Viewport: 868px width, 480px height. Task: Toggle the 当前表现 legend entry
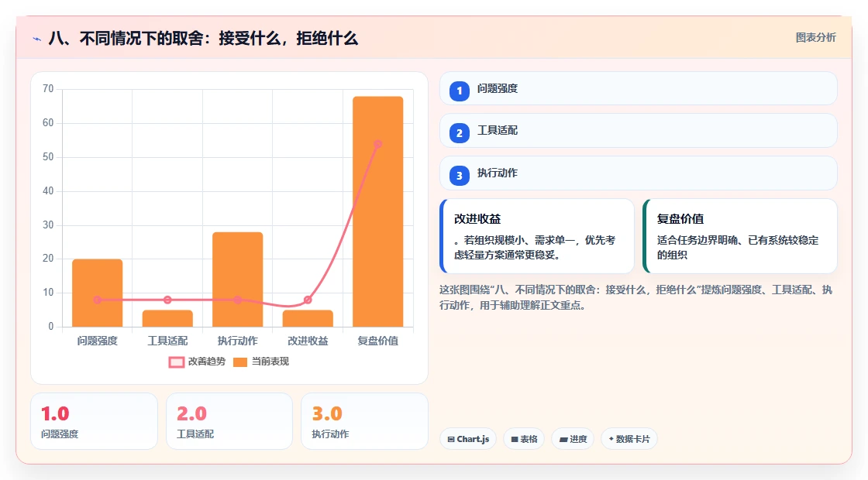261,362
